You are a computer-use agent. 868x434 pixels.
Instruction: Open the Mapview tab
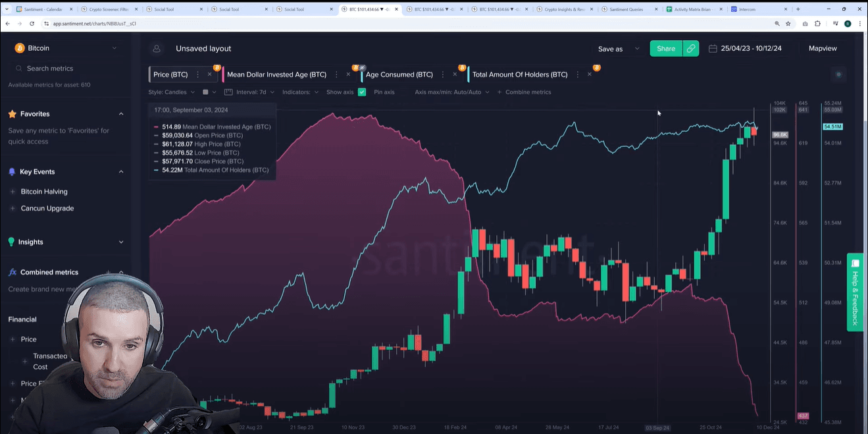(x=823, y=49)
